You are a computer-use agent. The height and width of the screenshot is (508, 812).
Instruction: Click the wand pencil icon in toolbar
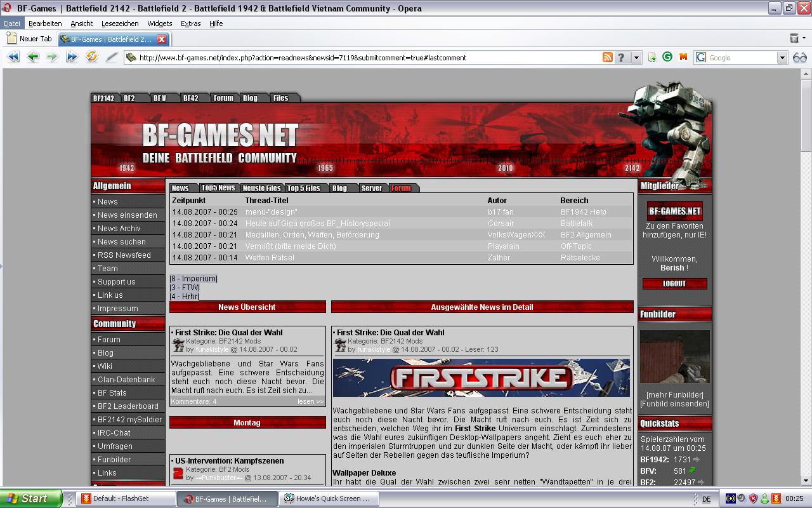coord(112,57)
